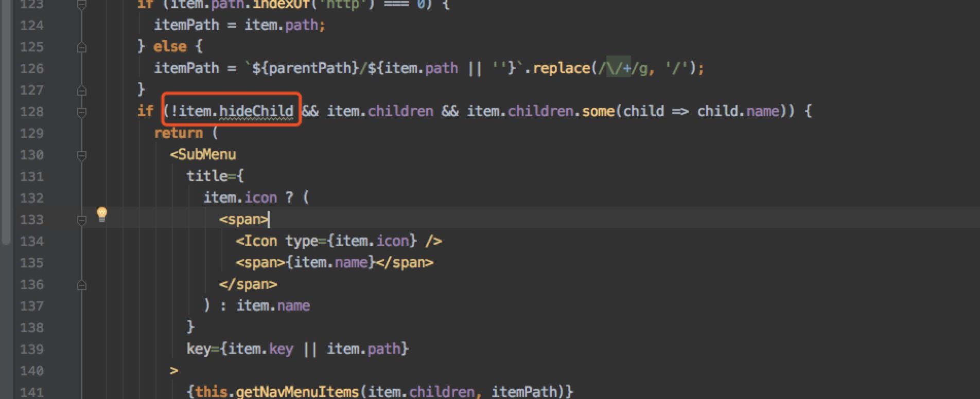Collapse the else block at line 125
The height and width of the screenshot is (399, 980).
pyautogui.click(x=81, y=48)
